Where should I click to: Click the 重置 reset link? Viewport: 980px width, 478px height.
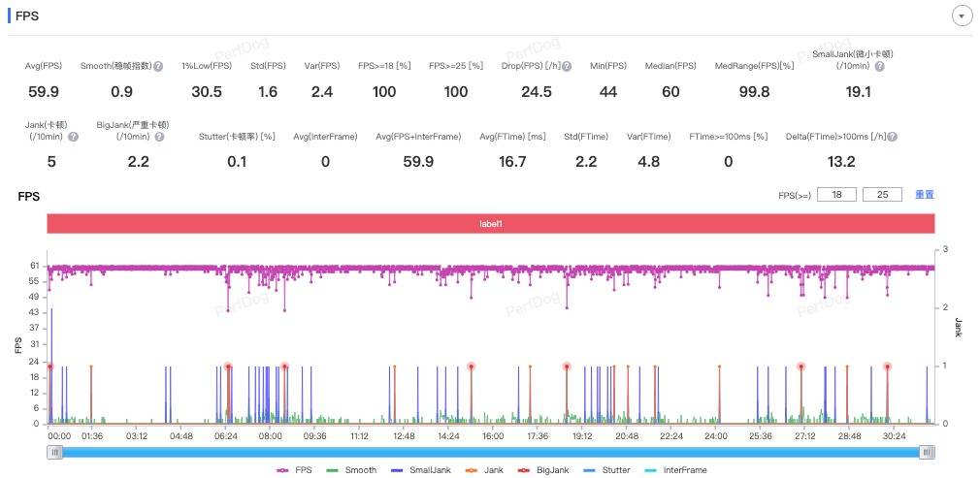925,195
